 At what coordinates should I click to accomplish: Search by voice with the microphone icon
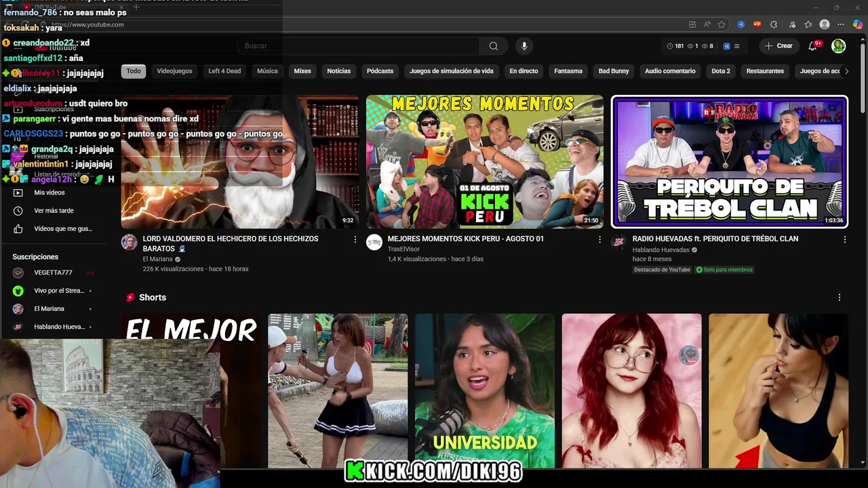(x=524, y=46)
